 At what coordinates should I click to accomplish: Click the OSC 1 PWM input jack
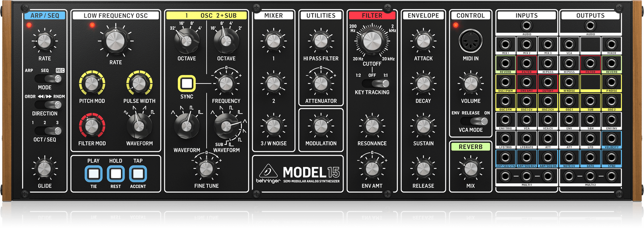[505, 82]
